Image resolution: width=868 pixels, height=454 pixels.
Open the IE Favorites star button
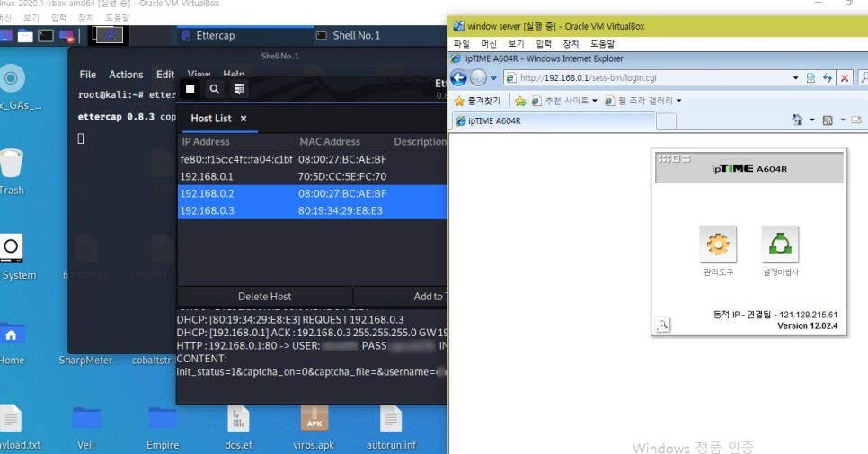click(x=477, y=101)
